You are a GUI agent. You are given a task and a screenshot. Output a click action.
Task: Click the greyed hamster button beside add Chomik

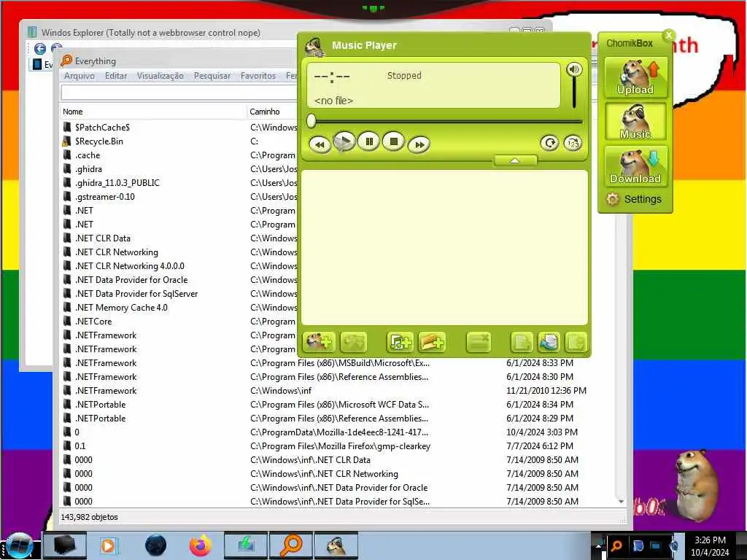point(353,341)
